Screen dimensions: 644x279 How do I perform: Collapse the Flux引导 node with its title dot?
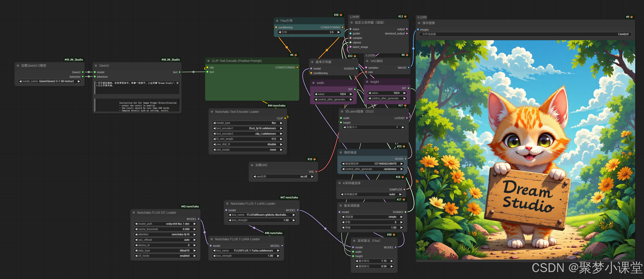[277, 21]
